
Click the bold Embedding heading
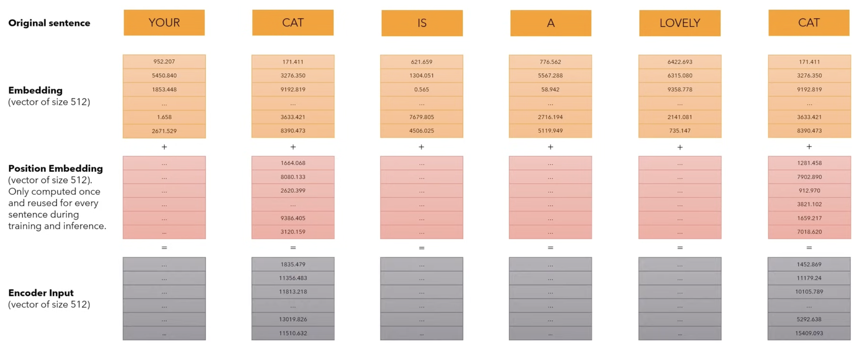(35, 90)
